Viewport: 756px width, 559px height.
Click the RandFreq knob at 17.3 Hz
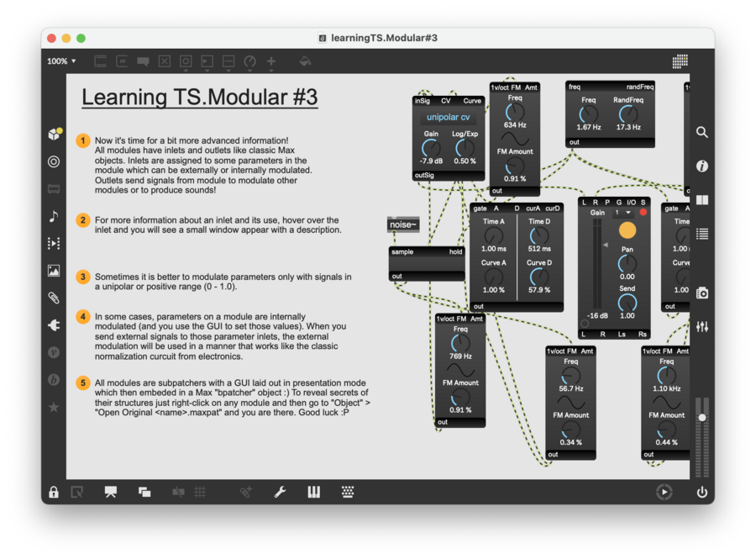tap(627, 114)
